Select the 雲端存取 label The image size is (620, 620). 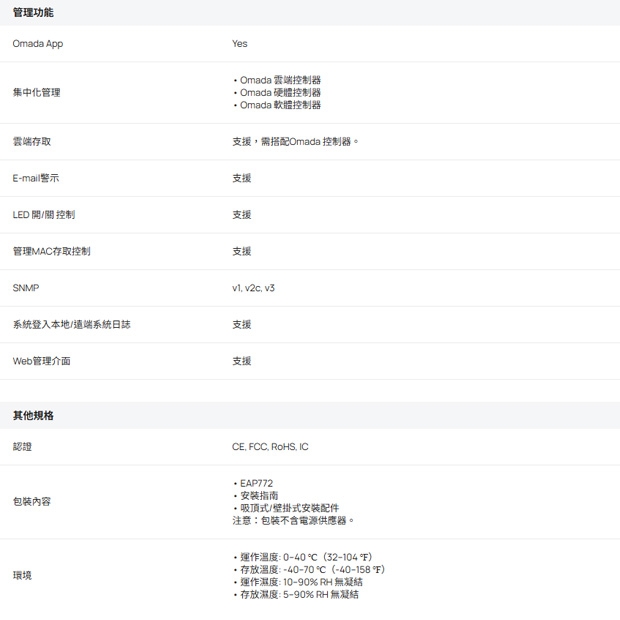tap(32, 142)
